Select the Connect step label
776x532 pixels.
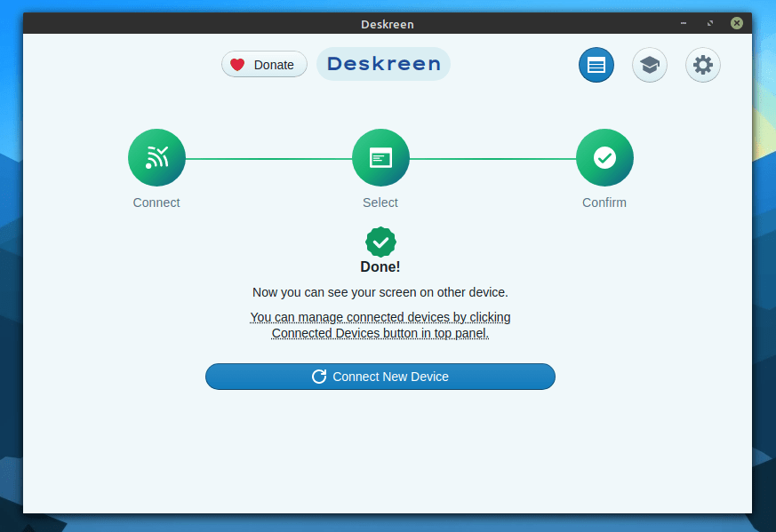point(156,202)
